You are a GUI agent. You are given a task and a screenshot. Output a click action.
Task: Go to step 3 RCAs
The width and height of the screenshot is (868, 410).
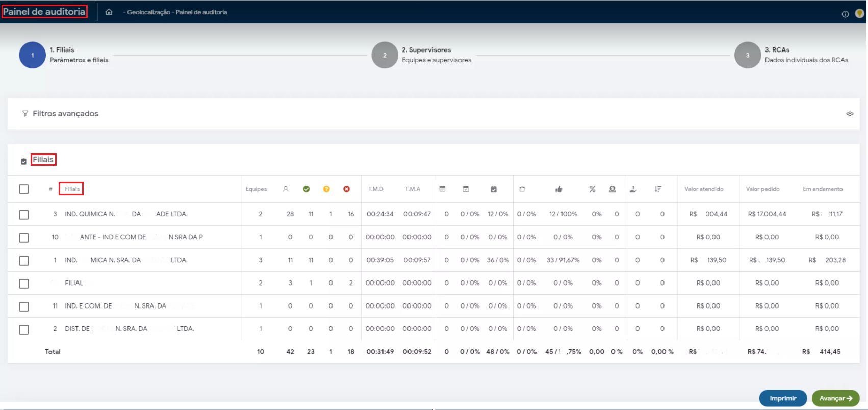tap(748, 55)
